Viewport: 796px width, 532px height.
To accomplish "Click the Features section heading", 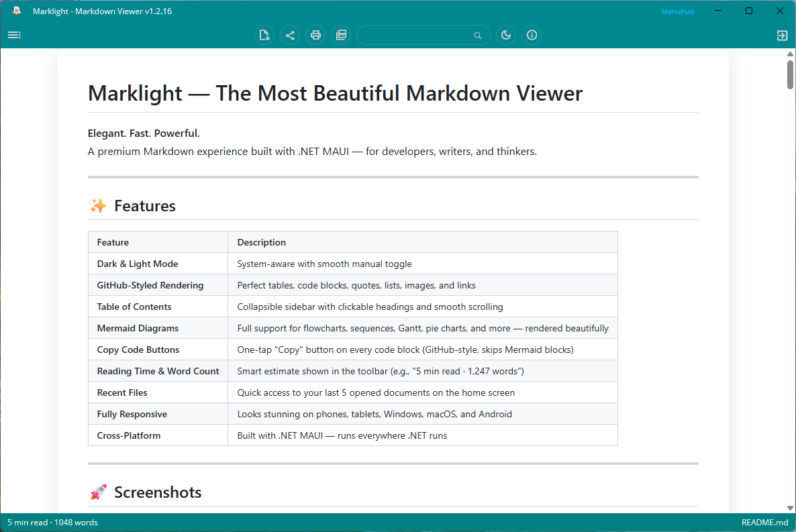I will point(133,205).
